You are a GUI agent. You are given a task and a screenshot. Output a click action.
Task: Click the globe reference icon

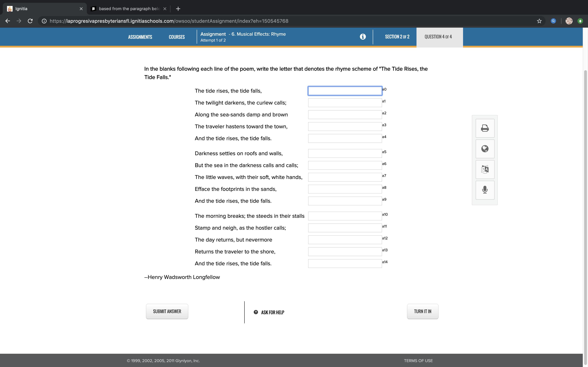click(x=485, y=149)
